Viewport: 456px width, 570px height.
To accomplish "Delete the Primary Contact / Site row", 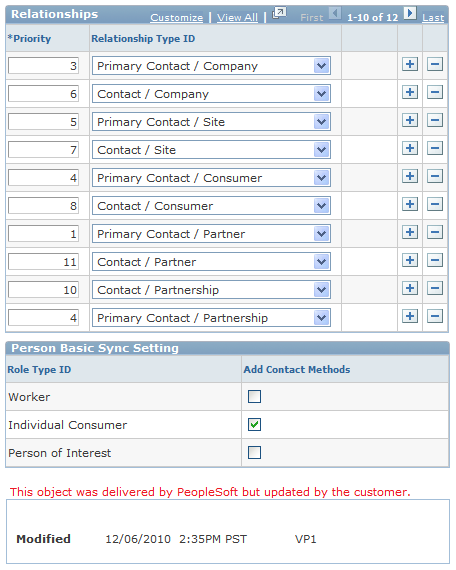I will coord(435,120).
